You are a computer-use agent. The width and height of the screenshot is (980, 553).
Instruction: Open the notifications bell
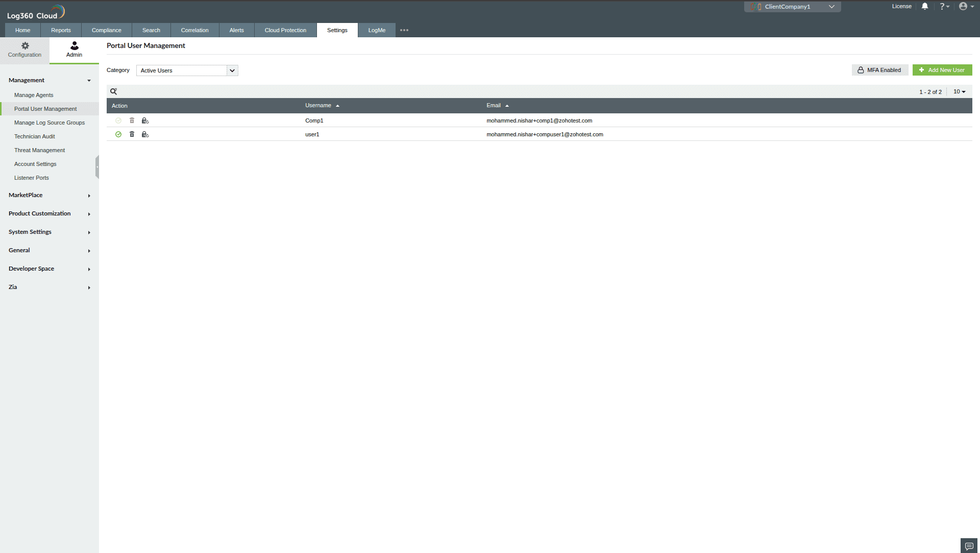[x=924, y=6]
